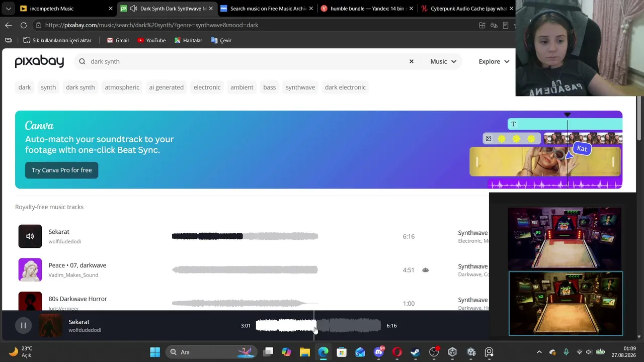
Task: Open the Çevir bookmark
Action: (x=221, y=40)
